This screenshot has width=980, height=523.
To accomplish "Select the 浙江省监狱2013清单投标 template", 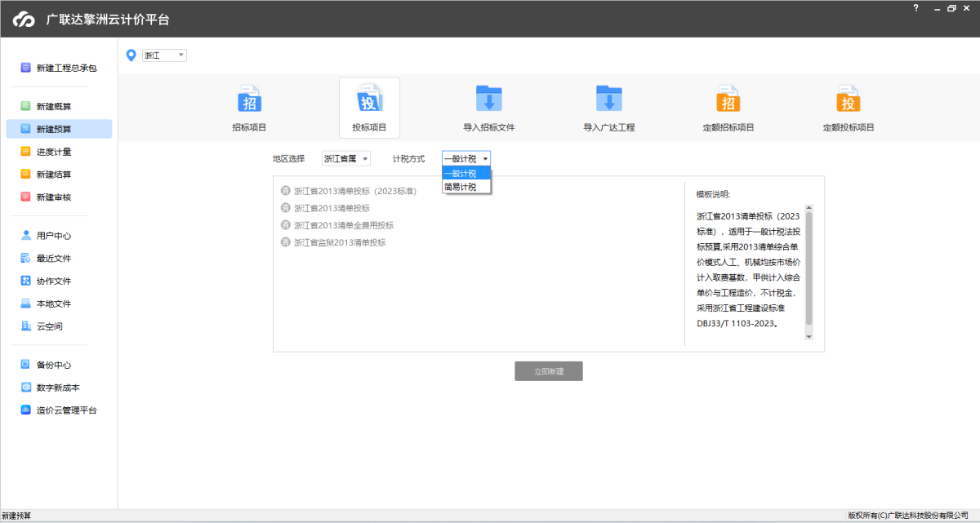I will click(x=336, y=242).
